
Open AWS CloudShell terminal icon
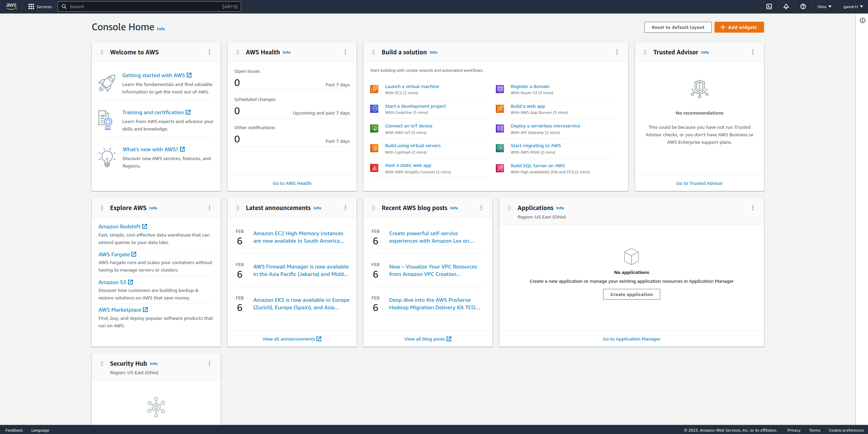tap(769, 6)
